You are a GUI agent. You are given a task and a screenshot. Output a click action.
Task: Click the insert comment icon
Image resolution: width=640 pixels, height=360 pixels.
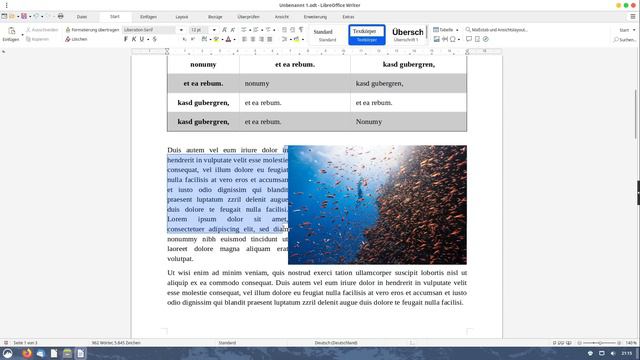pyautogui.click(x=469, y=39)
